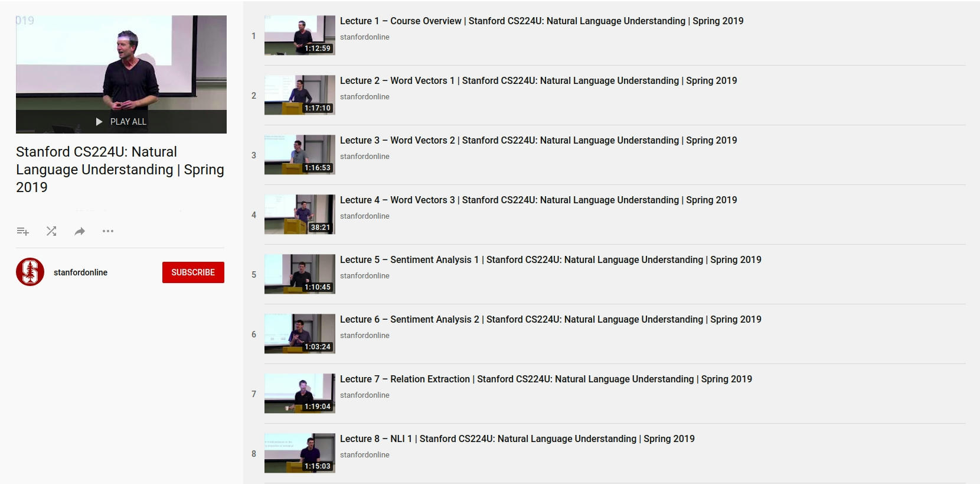Open Lecture 8 – NLI 1 title
The height and width of the screenshot is (484, 980).
(x=517, y=439)
